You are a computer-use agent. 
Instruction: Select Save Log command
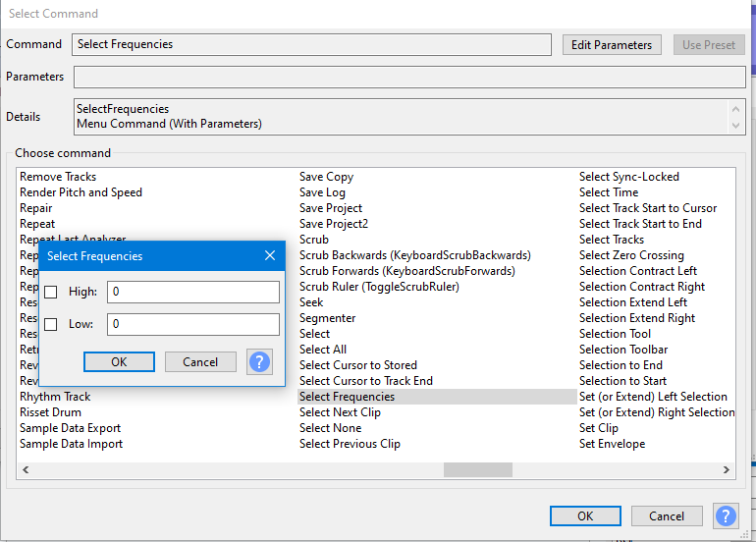pyautogui.click(x=322, y=192)
